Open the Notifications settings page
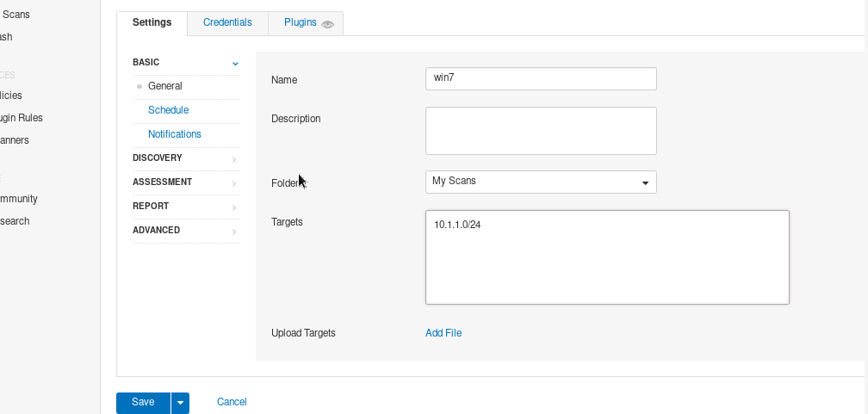Viewport: 868px width, 414px height. [175, 134]
